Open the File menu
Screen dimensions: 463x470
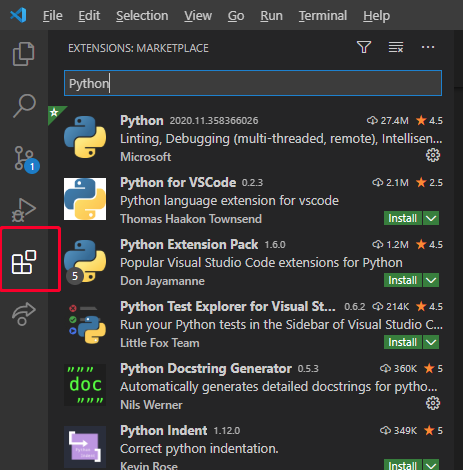[53, 15]
